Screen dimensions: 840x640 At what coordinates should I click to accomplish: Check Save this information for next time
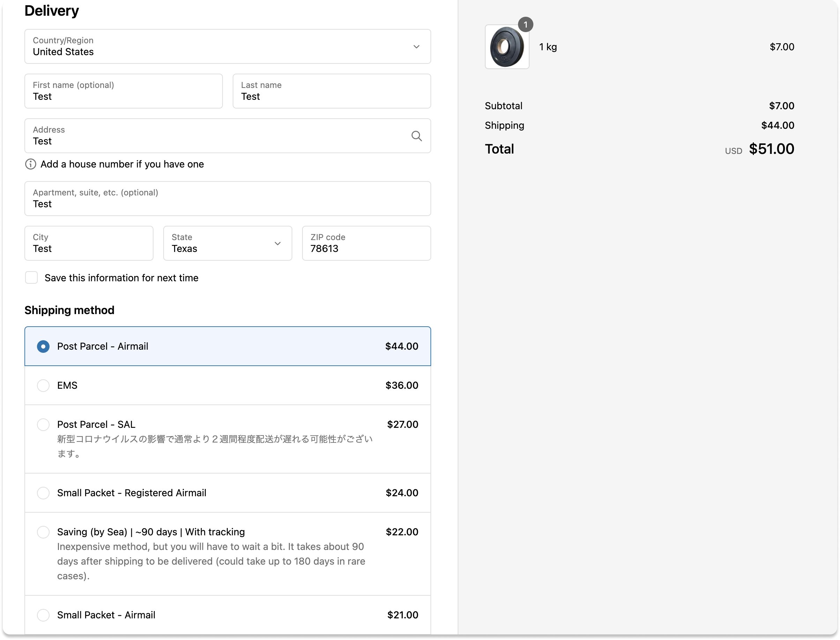pyautogui.click(x=31, y=278)
